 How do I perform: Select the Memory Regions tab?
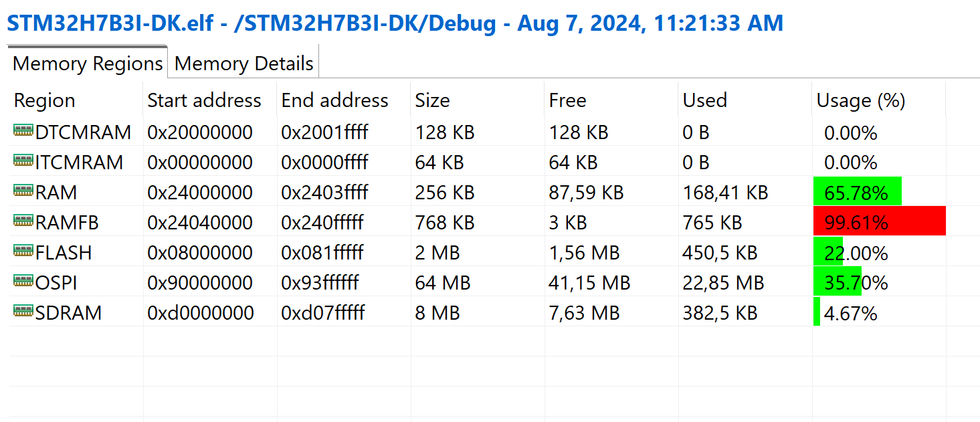click(88, 64)
